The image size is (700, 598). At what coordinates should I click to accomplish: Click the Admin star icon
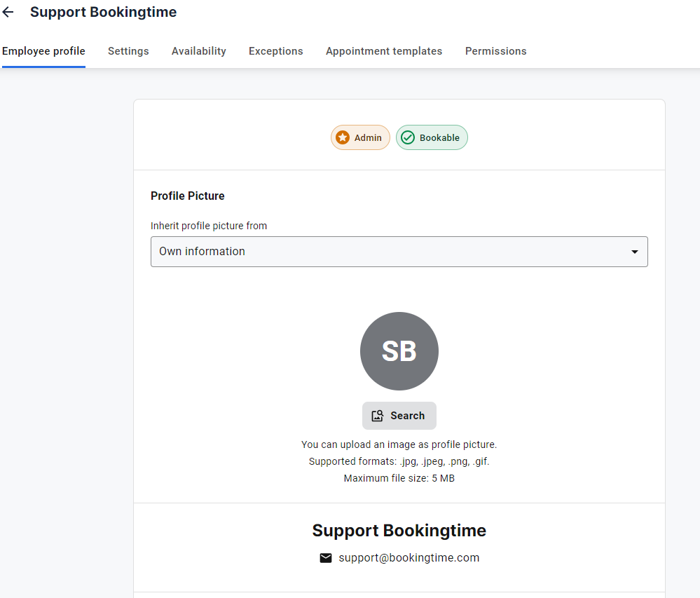[x=343, y=137]
